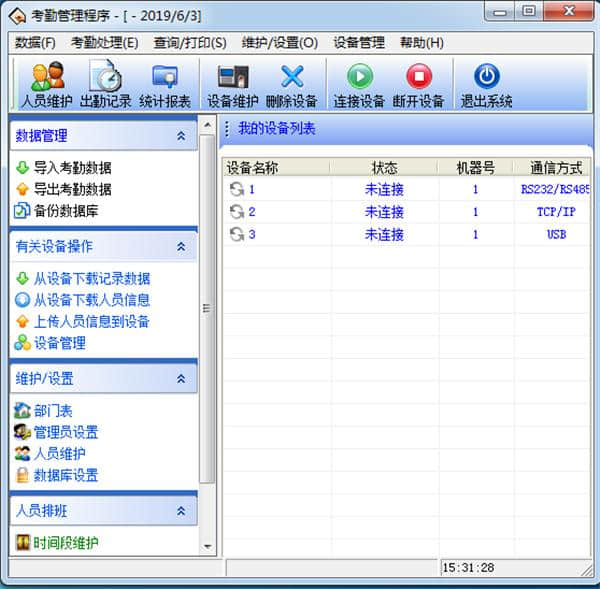
Task: Collapse the 数据管理 panel section
Action: tap(181, 136)
